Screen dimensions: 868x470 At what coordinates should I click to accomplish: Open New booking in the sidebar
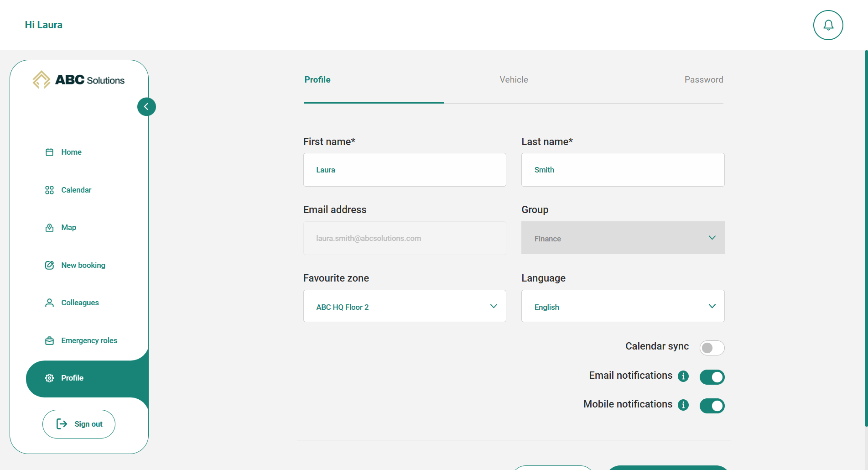pos(83,265)
